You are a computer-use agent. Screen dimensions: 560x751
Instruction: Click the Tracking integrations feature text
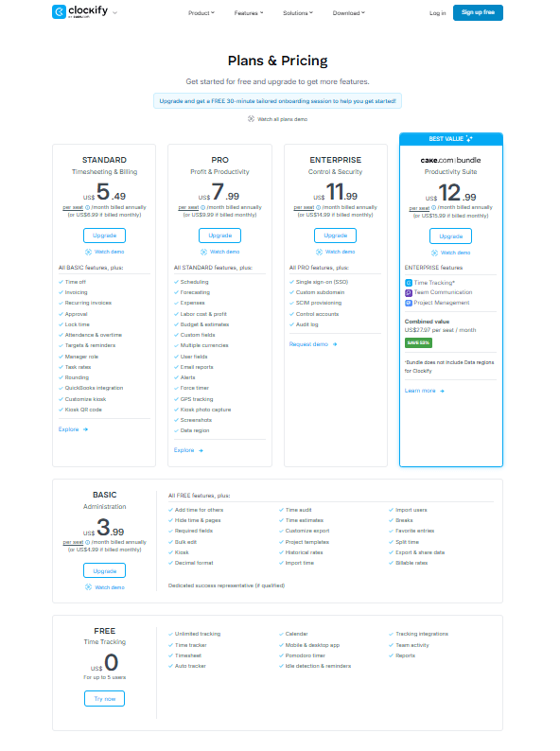tap(422, 634)
